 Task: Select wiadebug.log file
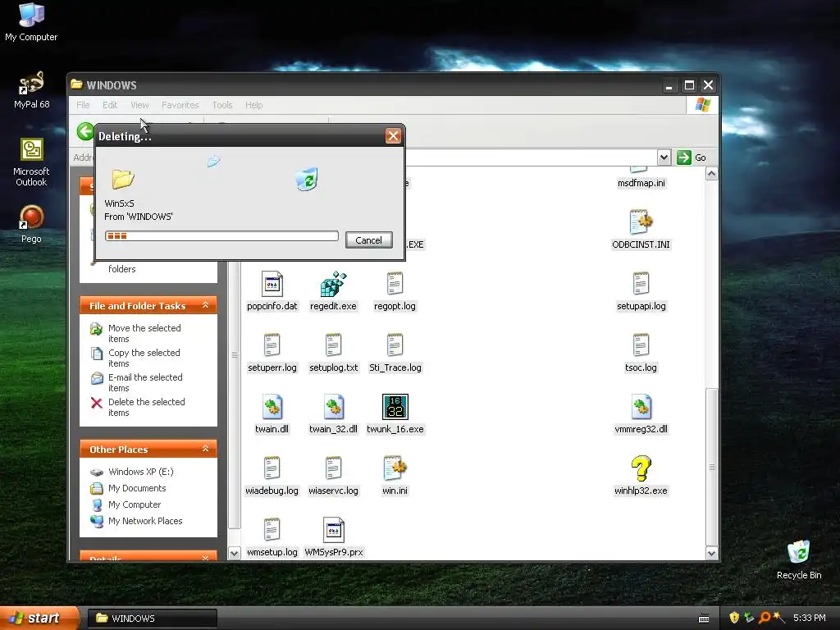(x=272, y=477)
